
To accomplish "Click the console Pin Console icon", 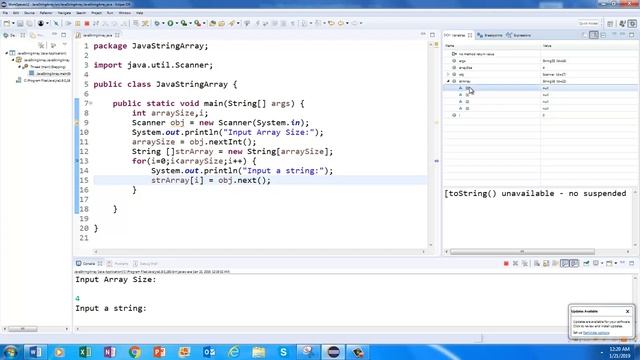I will tap(586, 264).
